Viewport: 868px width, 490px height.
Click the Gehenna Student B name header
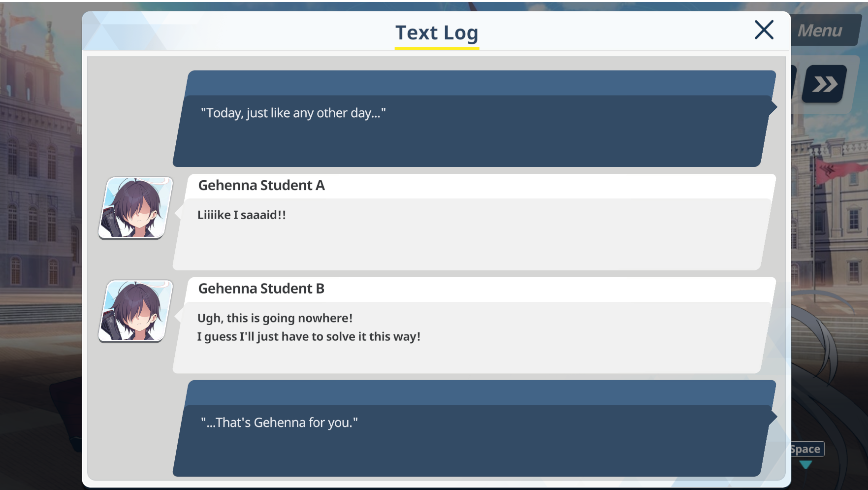point(261,289)
